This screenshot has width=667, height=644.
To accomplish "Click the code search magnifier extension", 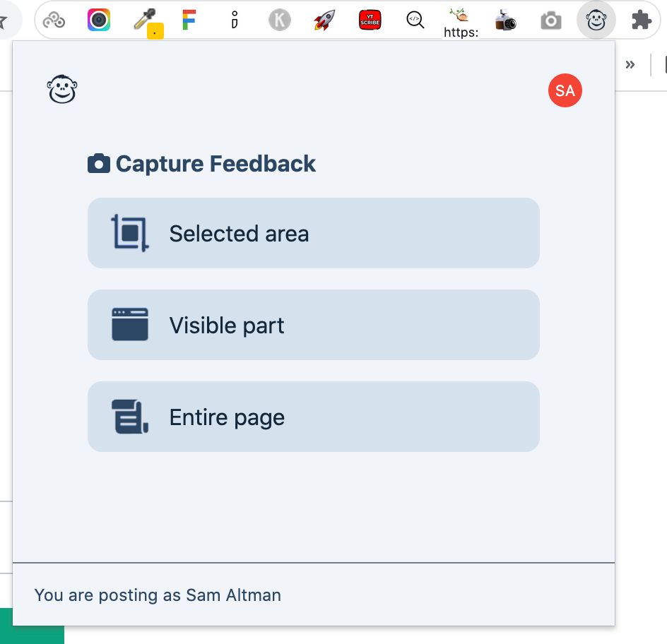I will 415,20.
